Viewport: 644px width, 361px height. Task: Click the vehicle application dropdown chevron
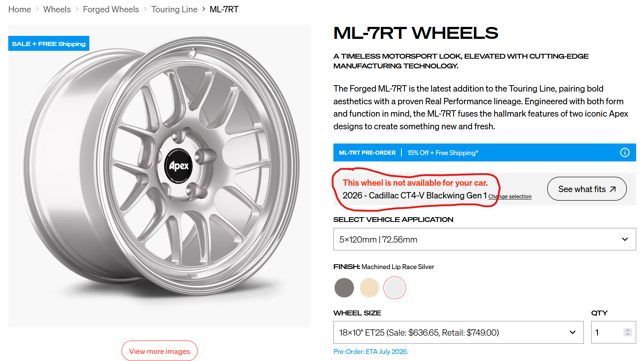[625, 239]
